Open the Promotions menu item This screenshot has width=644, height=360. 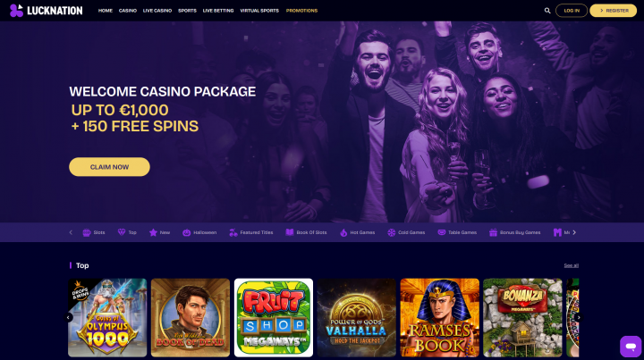301,11
